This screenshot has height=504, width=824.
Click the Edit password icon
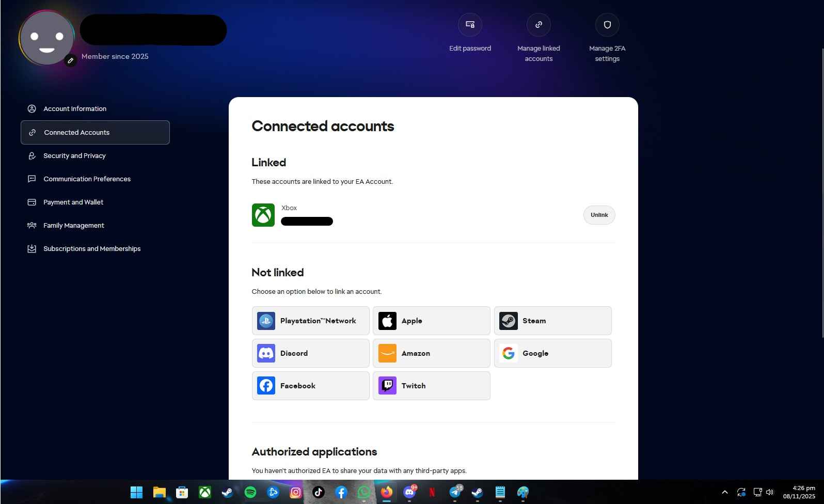[470, 25]
